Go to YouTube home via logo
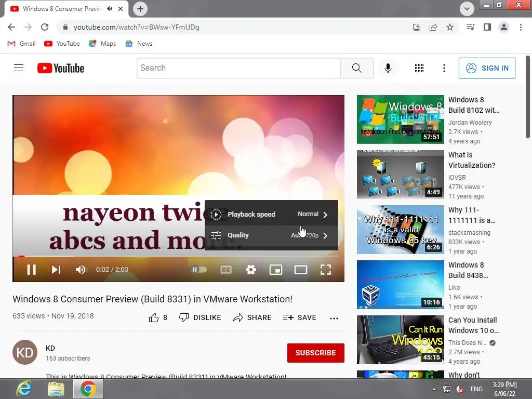 (61, 68)
